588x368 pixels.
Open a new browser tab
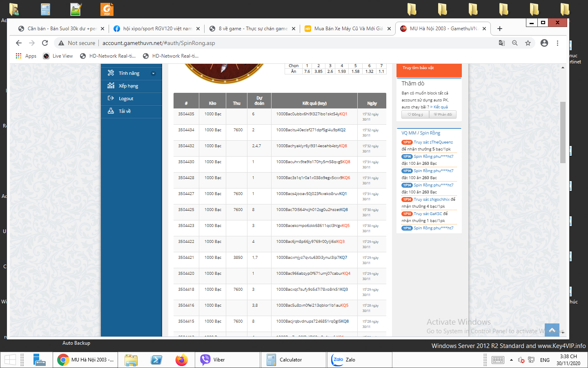(500, 29)
